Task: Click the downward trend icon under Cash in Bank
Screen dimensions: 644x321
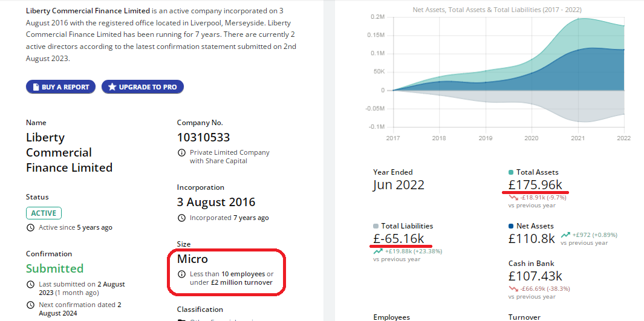Action: [513, 288]
